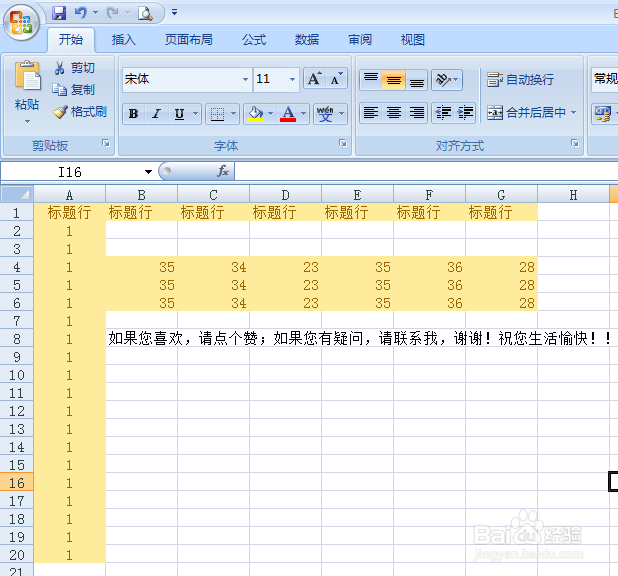Open the Font dialog launcher
Screen dimensions: 618x576
pyautogui.click(x=343, y=143)
